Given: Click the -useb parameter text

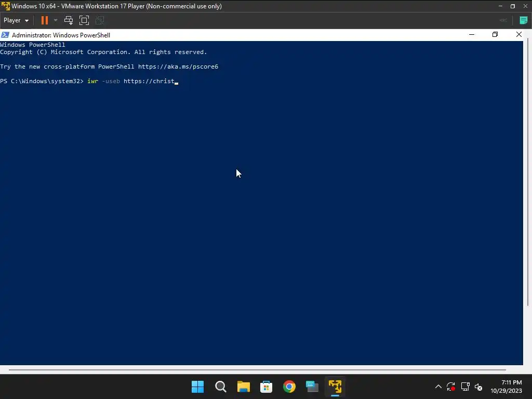Looking at the screenshot, I should tap(111, 81).
